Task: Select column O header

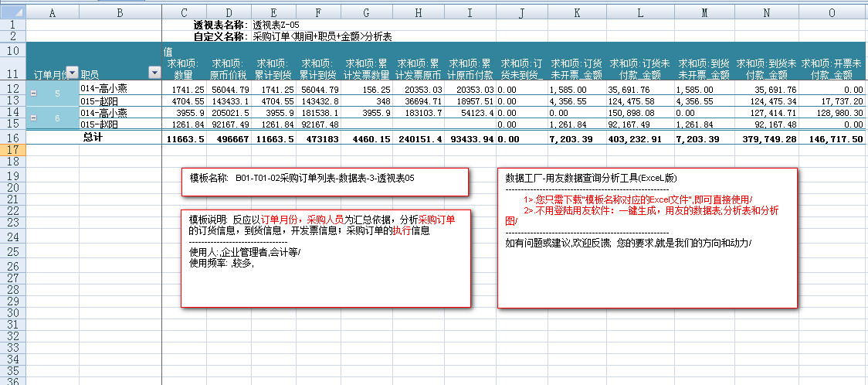Action: click(832, 13)
